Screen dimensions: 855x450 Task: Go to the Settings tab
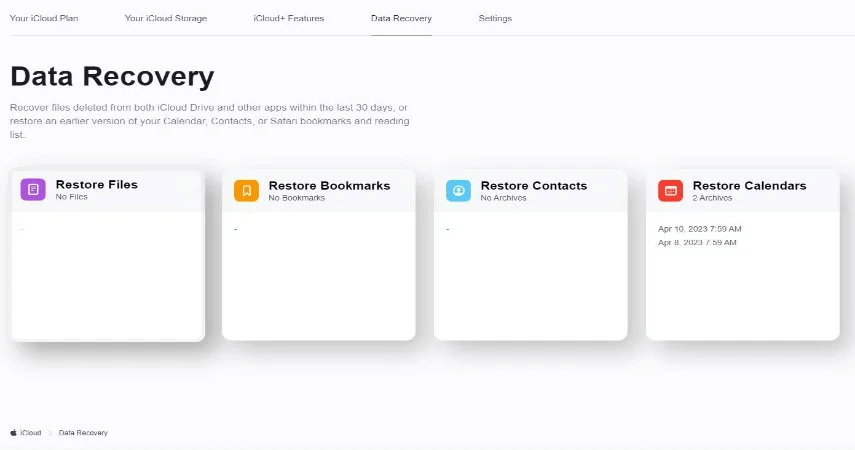(495, 19)
